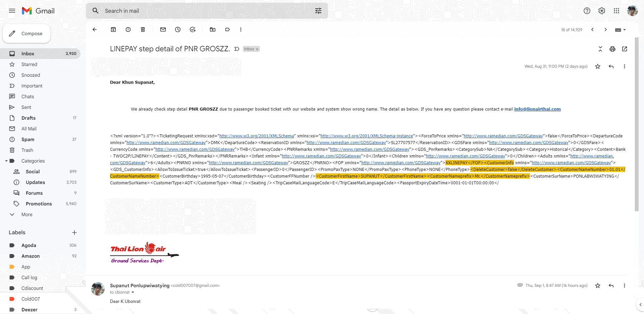
Task: Open conversation in new window
Action: (x=625, y=49)
